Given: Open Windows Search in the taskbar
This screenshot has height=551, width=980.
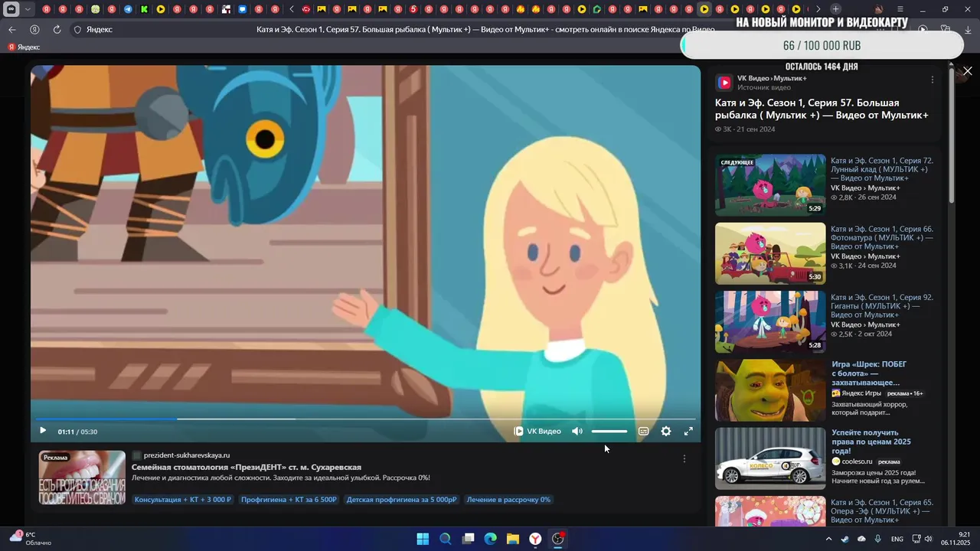Looking at the screenshot, I should pyautogui.click(x=445, y=539).
